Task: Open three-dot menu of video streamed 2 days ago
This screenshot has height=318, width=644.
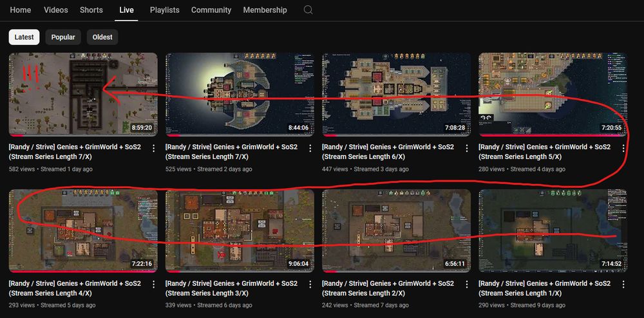Action: pos(310,148)
